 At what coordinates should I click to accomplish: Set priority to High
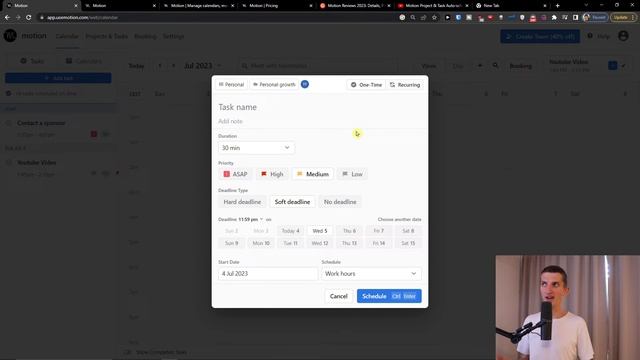pos(272,174)
